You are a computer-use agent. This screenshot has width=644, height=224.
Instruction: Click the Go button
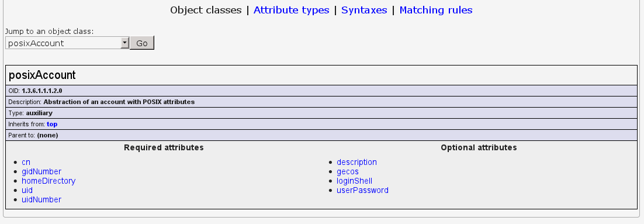point(141,43)
